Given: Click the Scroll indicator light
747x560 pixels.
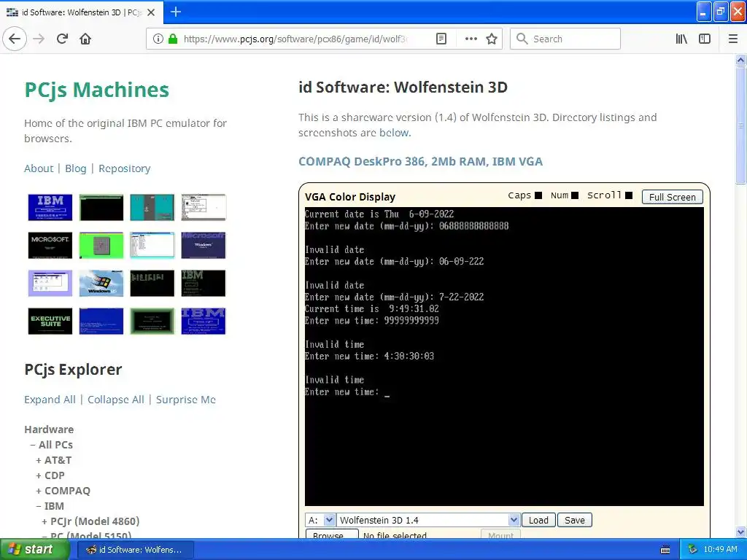Looking at the screenshot, I should [629, 195].
